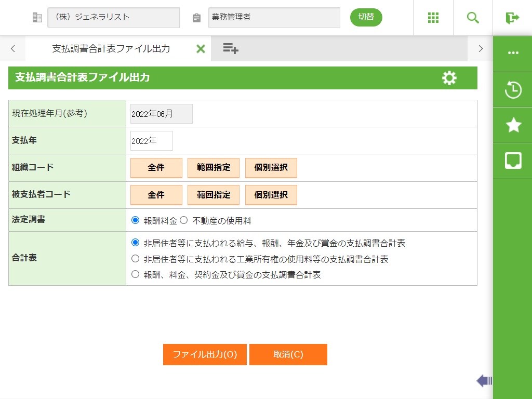Select the 不動産の使用料 radio button
This screenshot has width=532, height=399.
(183, 220)
